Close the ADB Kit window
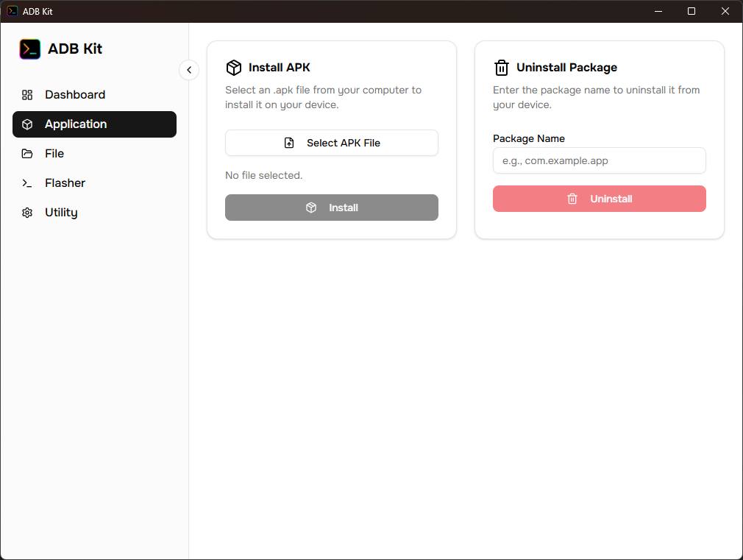 click(x=725, y=11)
